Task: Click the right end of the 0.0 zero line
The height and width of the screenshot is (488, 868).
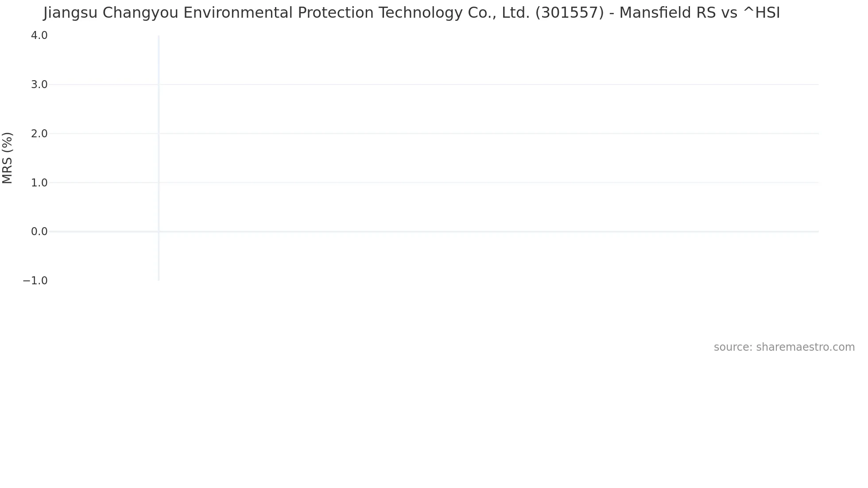Action: pos(817,232)
